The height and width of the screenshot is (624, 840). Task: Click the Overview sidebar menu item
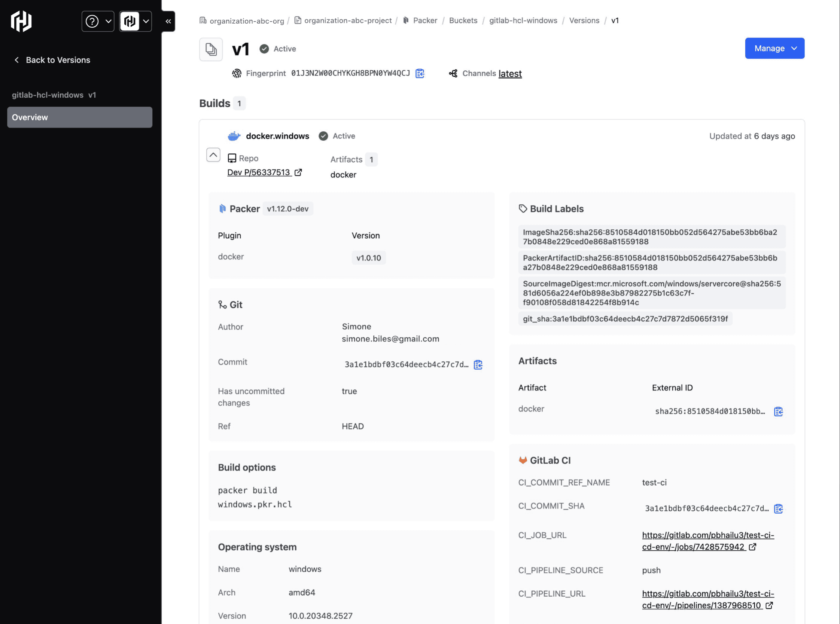coord(78,117)
